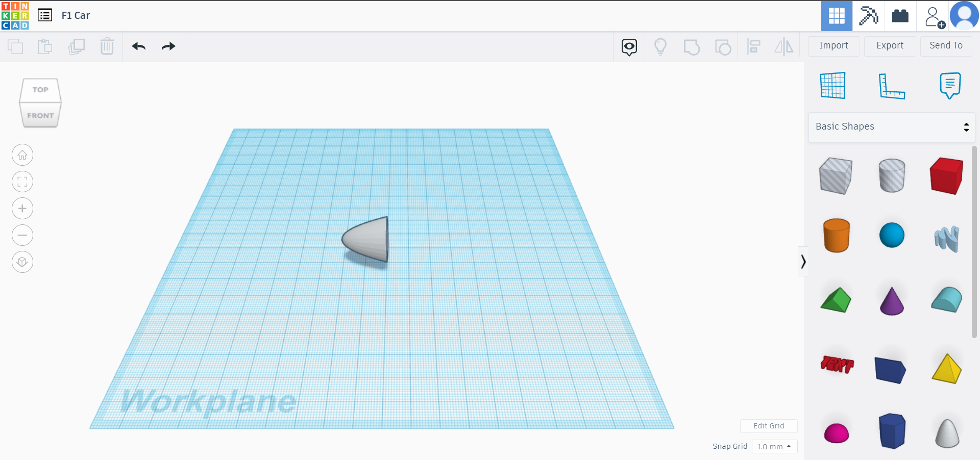Click the shapes panel scrollbar

974,242
